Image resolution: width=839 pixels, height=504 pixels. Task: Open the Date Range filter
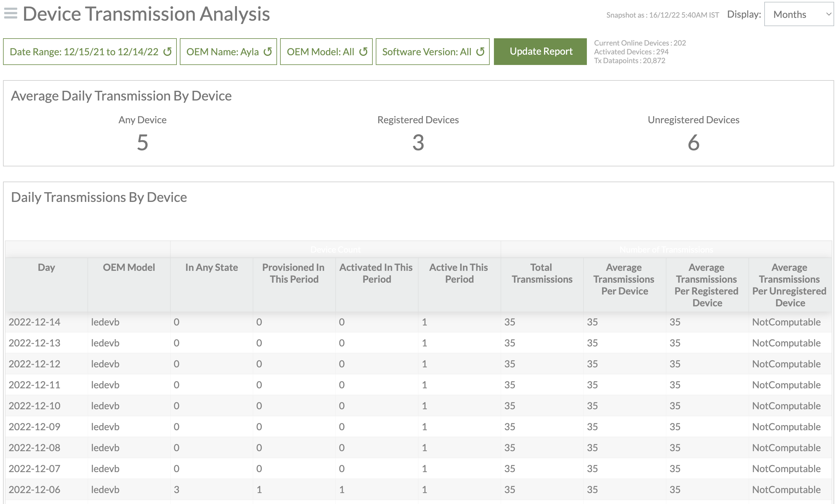point(84,52)
